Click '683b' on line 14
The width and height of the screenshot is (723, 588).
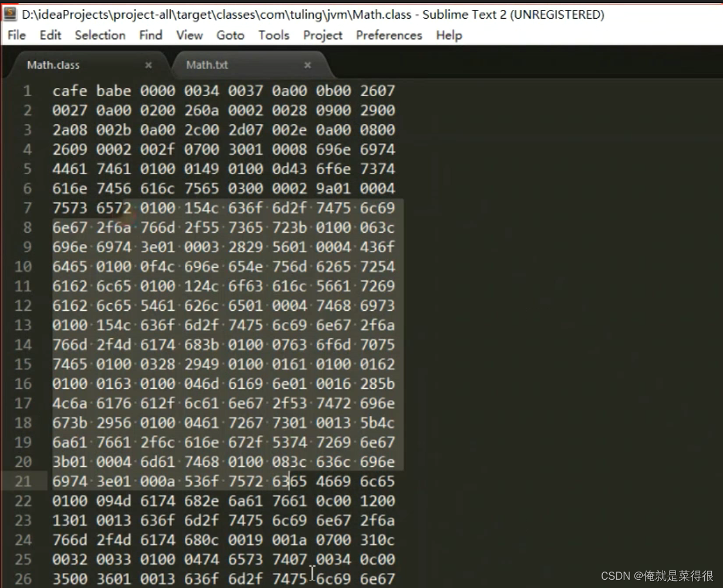point(202,345)
